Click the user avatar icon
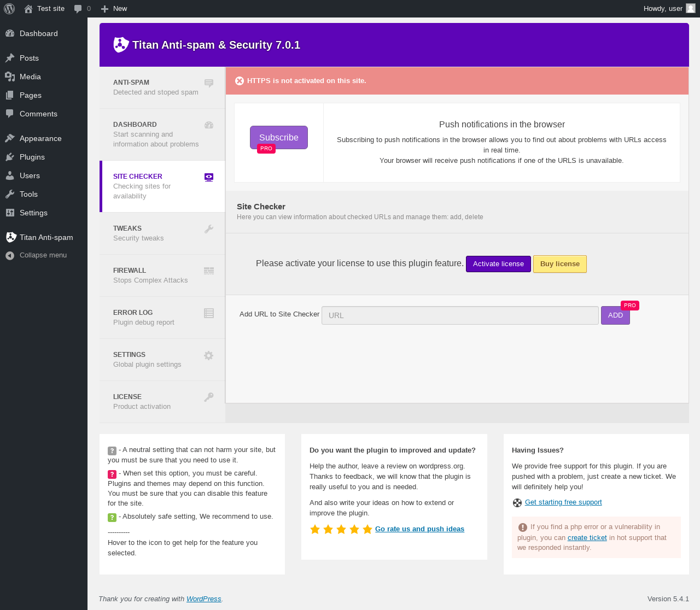700x610 pixels. pos(691,8)
